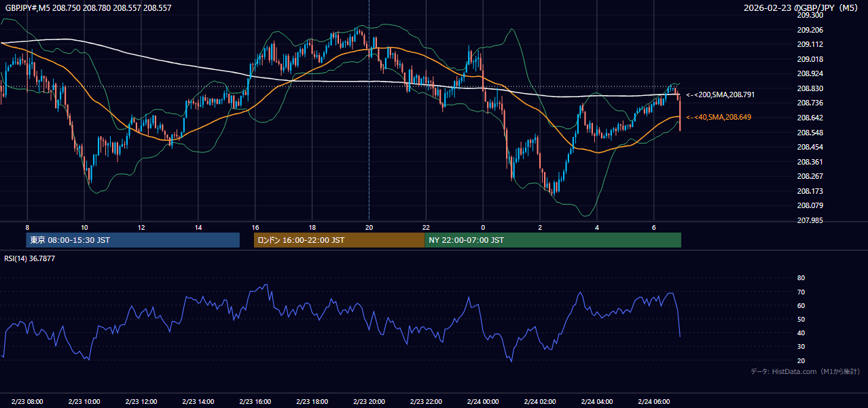Click the 2/24 06:00 date axis label
868x408 pixels.
(654, 402)
